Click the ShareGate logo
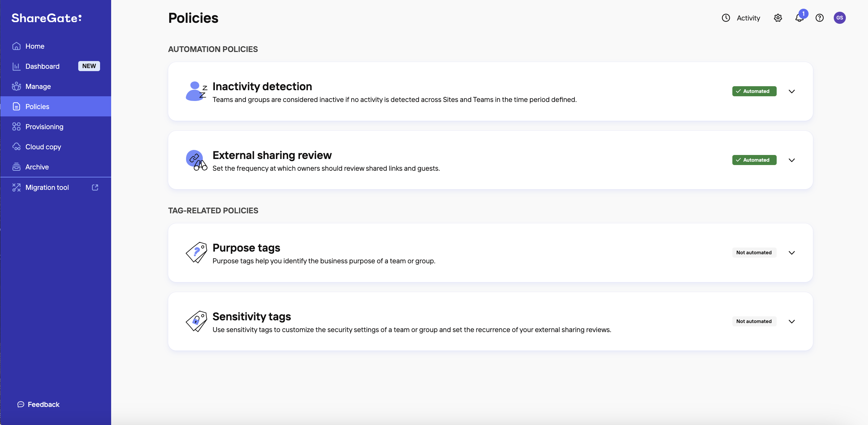Viewport: 868px width, 425px height. pyautogui.click(x=46, y=18)
